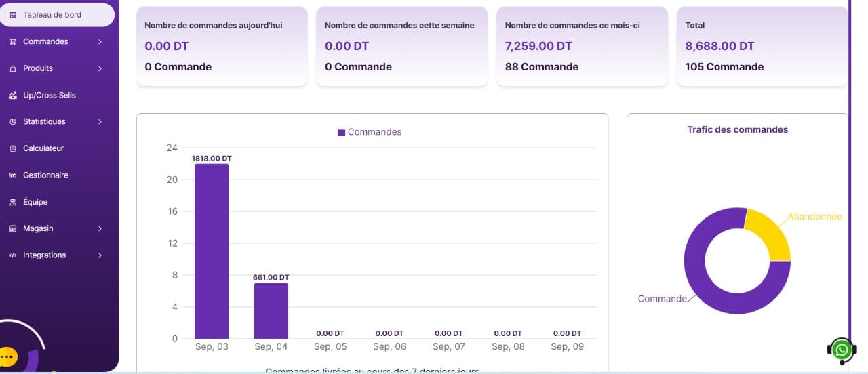The width and height of the screenshot is (868, 374).
Task: Click the yellow chat bubble button
Action: coord(7,356)
